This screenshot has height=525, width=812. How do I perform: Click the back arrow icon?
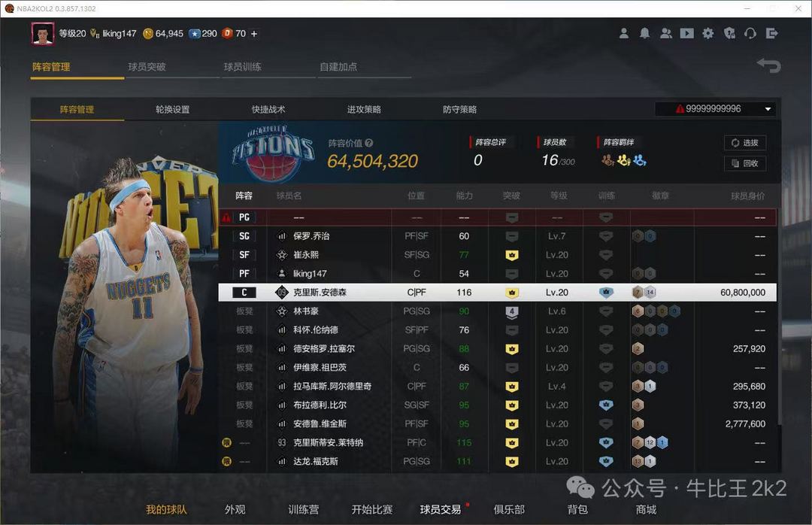pyautogui.click(x=768, y=66)
